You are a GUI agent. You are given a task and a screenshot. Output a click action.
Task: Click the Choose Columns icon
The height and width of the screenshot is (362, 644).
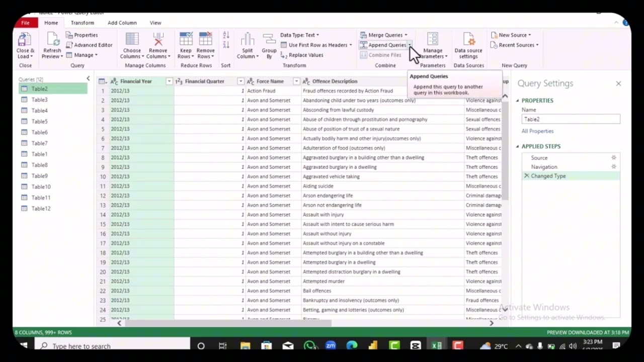coord(132,40)
